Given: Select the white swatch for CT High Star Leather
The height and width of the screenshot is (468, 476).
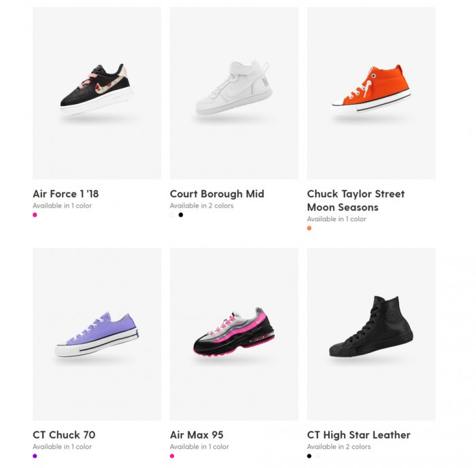Looking at the screenshot, I should 318,456.
